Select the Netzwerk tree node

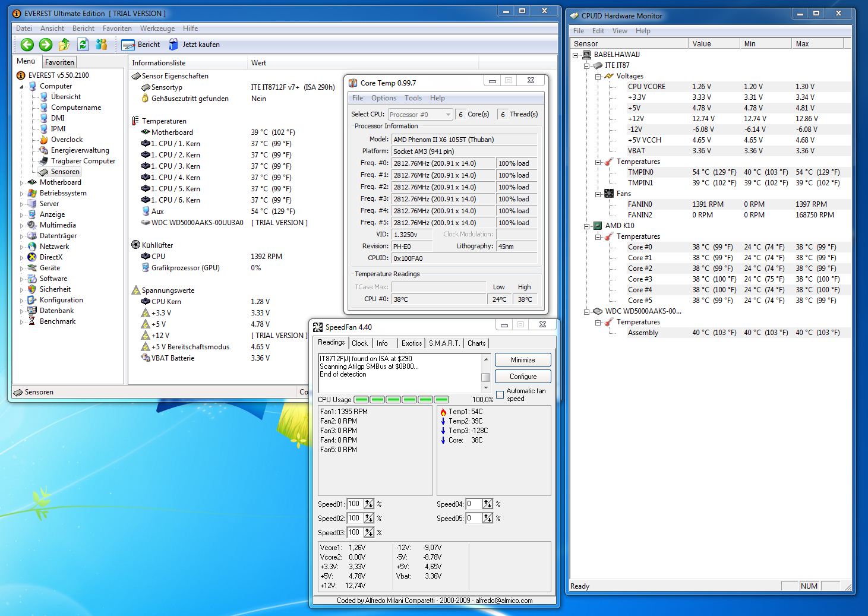click(54, 247)
